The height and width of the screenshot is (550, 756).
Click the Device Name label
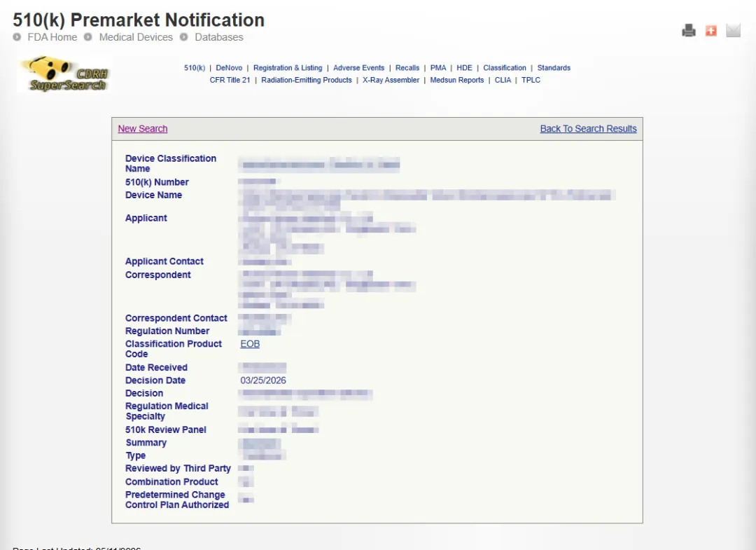point(153,195)
